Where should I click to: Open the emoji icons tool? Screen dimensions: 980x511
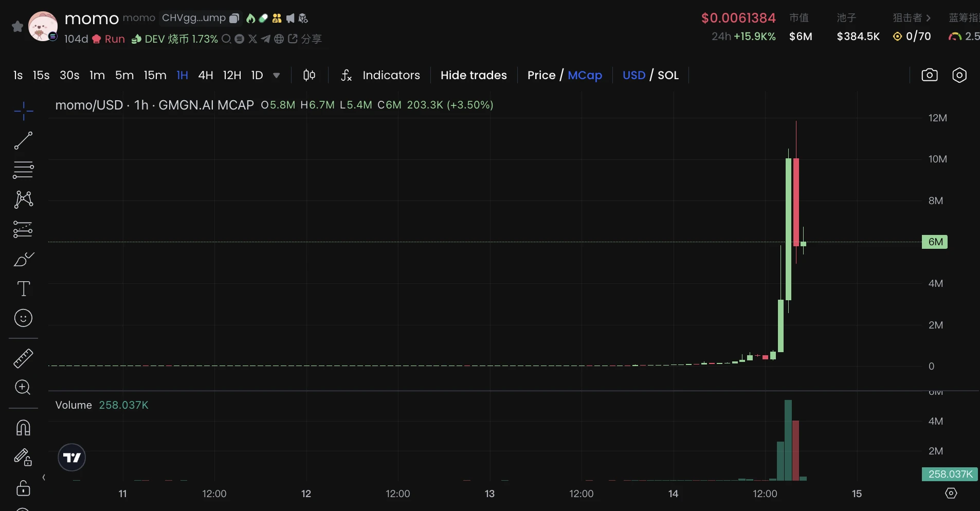(23, 318)
